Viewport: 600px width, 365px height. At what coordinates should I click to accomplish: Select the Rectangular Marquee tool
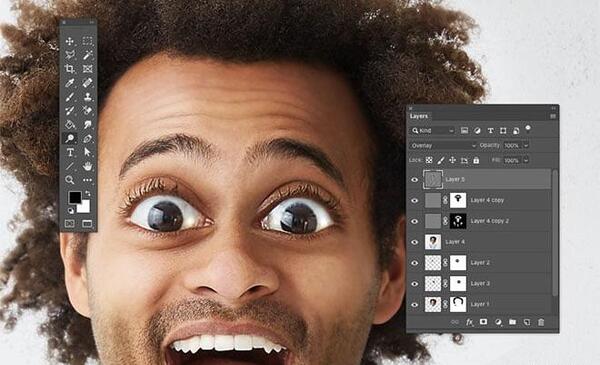click(x=87, y=41)
